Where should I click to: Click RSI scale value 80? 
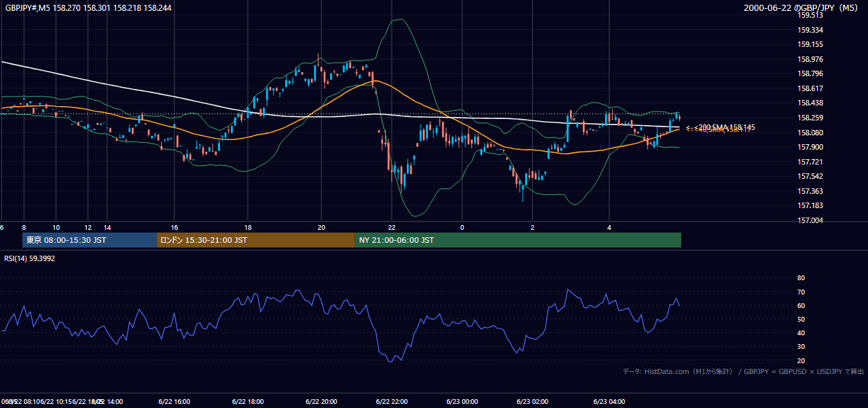click(801, 278)
